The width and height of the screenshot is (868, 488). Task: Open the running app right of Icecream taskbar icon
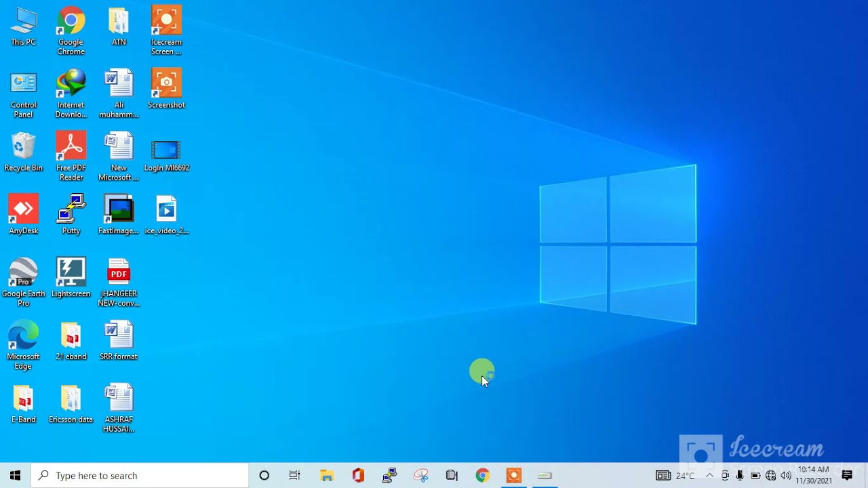(x=545, y=476)
